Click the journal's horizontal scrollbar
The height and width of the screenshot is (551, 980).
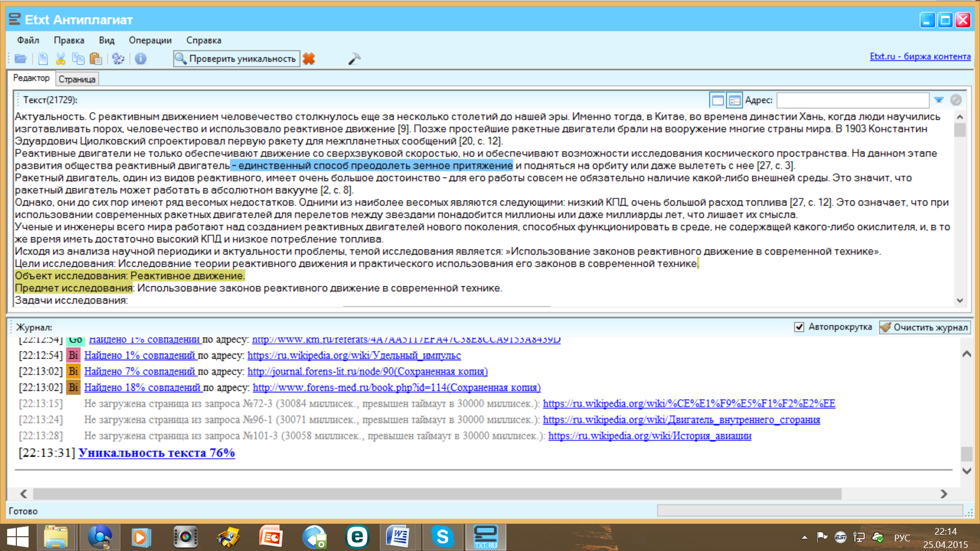click(436, 494)
